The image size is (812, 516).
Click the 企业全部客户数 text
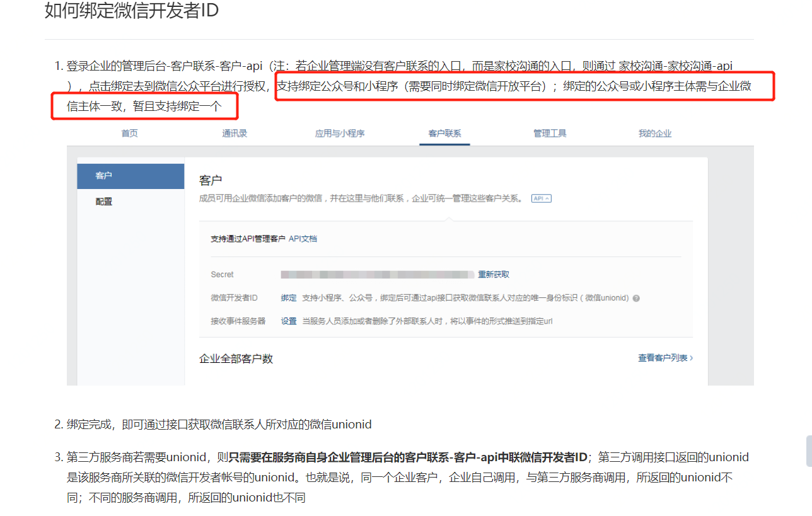(236, 358)
